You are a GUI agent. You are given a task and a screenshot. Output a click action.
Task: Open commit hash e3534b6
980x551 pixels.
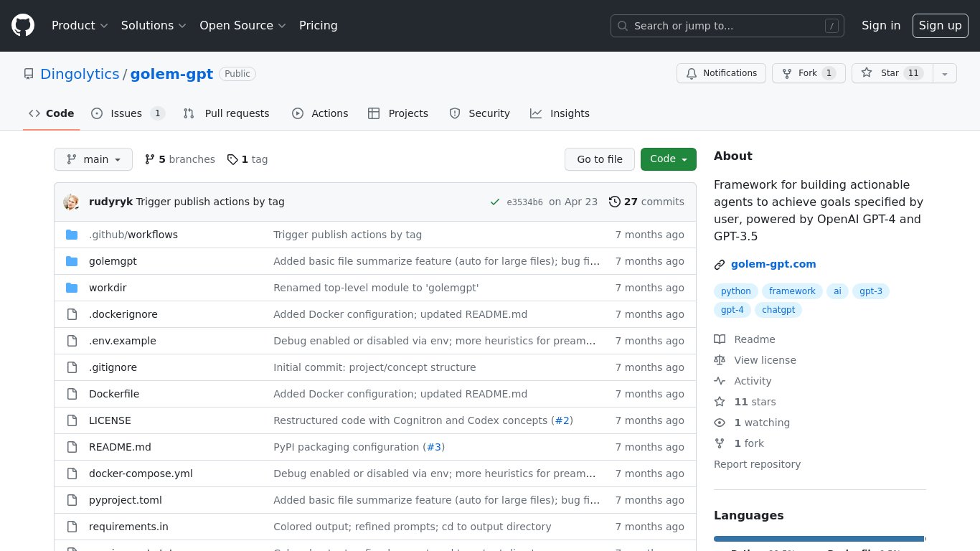pos(524,202)
